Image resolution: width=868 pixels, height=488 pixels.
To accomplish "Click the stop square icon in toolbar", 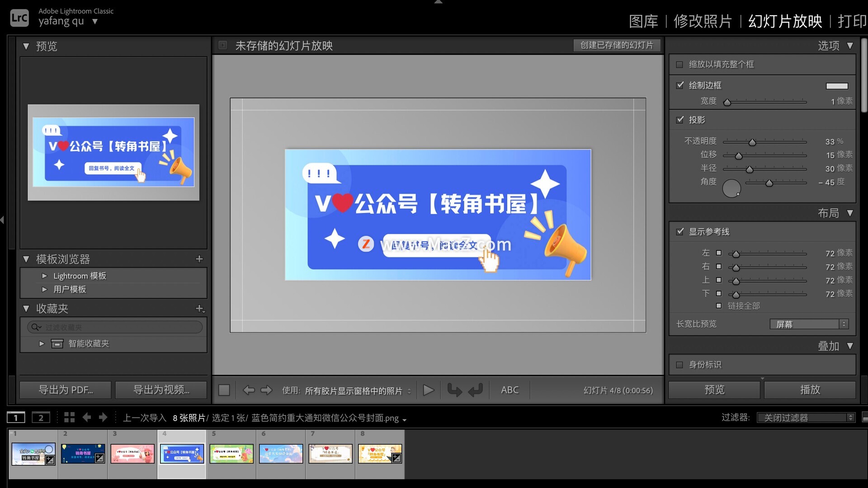I will click(x=224, y=390).
